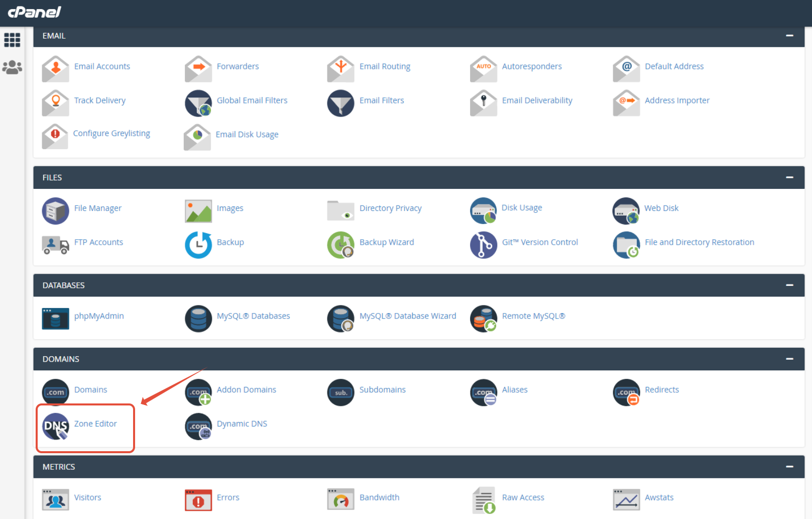Open the Directory Privacy folder icon

341,211
